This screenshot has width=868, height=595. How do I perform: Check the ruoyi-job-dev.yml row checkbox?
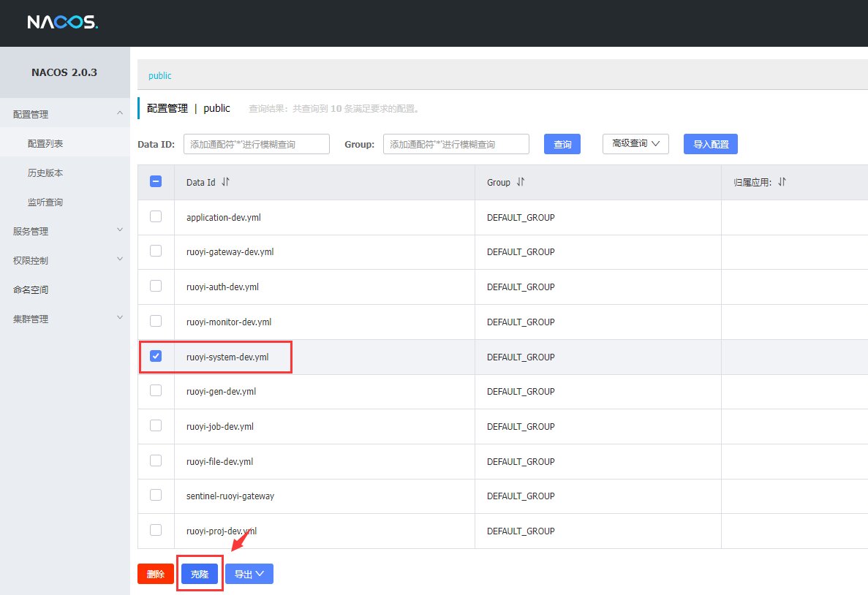[156, 425]
